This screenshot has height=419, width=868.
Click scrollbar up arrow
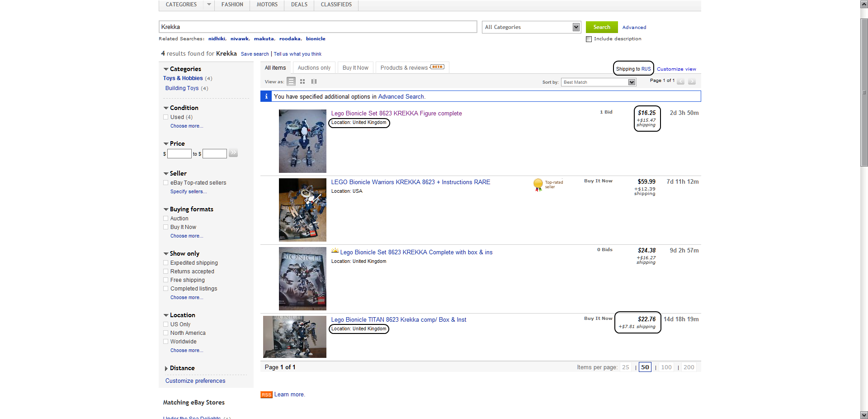coord(864,4)
